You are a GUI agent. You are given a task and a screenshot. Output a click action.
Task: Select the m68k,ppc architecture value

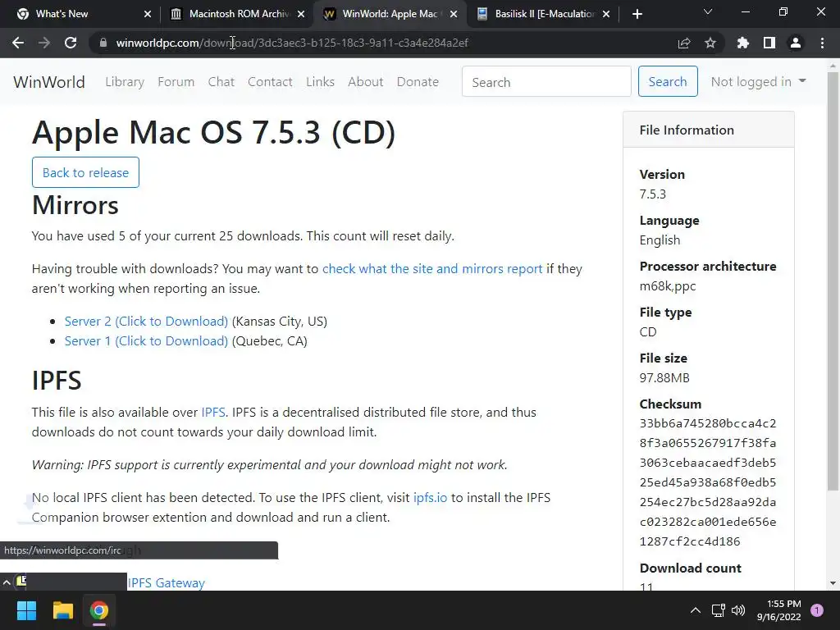tap(668, 286)
